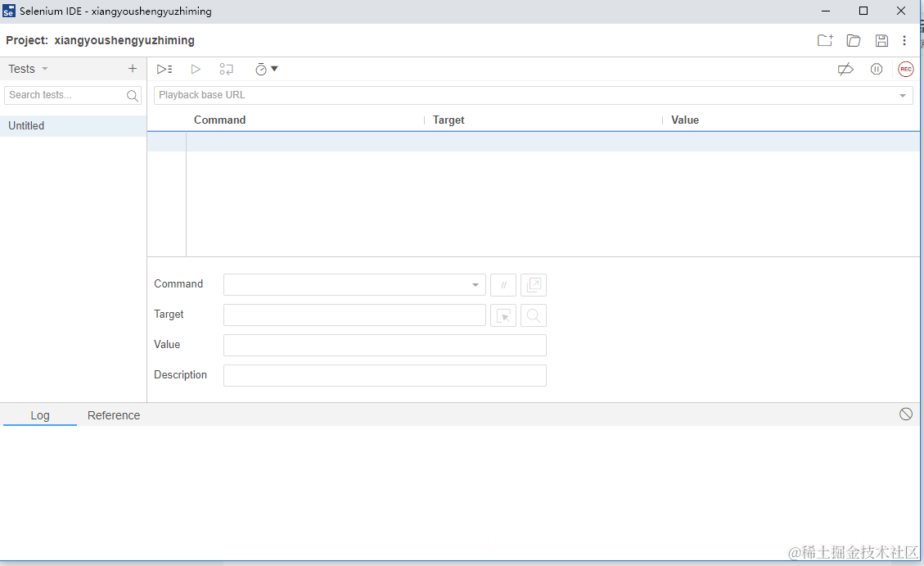Toggle pause on exceptions icon
Screen dimensions: 924x566
click(x=877, y=69)
